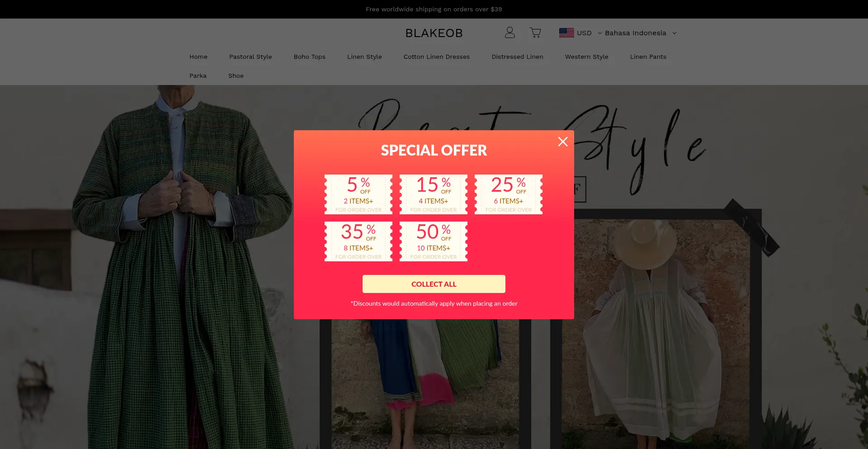Select the 35% off 8 items coupon
Image resolution: width=868 pixels, height=449 pixels.
[359, 241]
